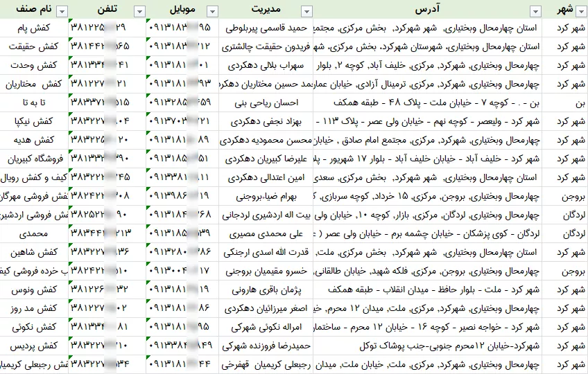Select cell کفش پردیس
This screenshot has height=374, width=588.
pos(34,346)
